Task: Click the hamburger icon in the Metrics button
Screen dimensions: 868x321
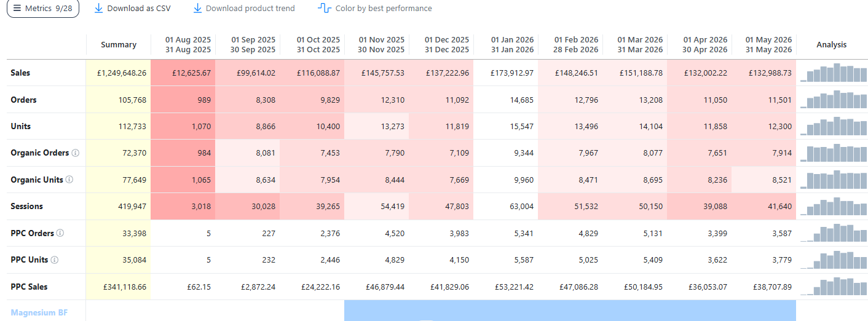Action: point(17,9)
